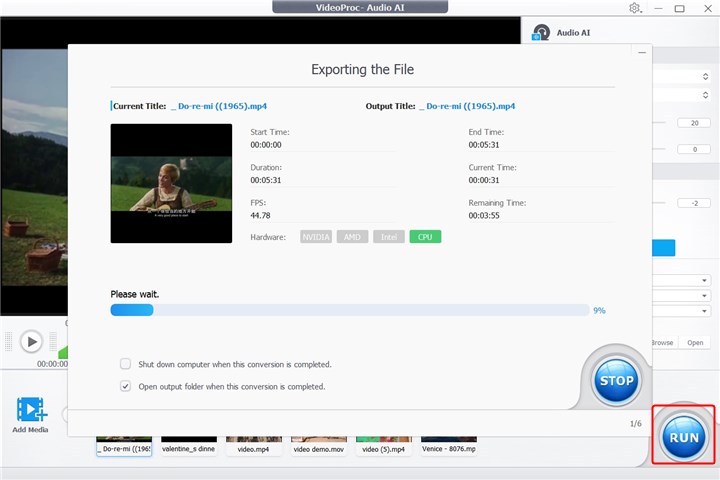Viewport: 720px width, 480px height.
Task: Click the 9% progress percentage text
Action: (599, 311)
